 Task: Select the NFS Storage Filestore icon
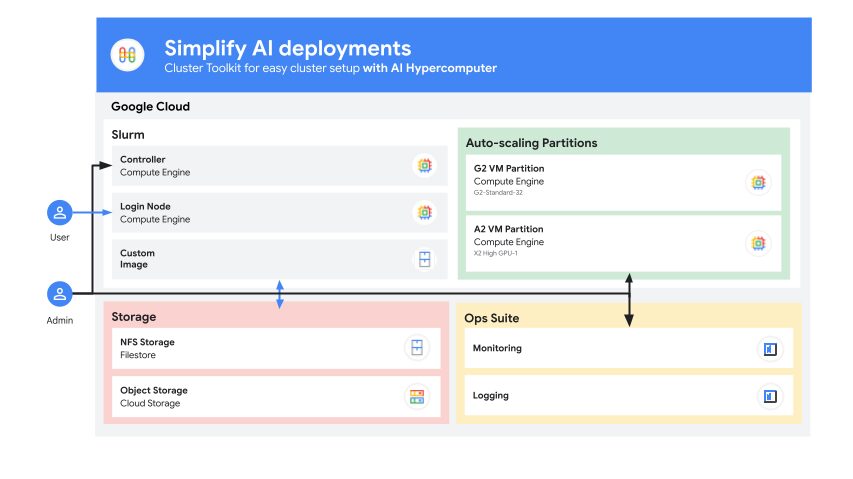(x=416, y=348)
